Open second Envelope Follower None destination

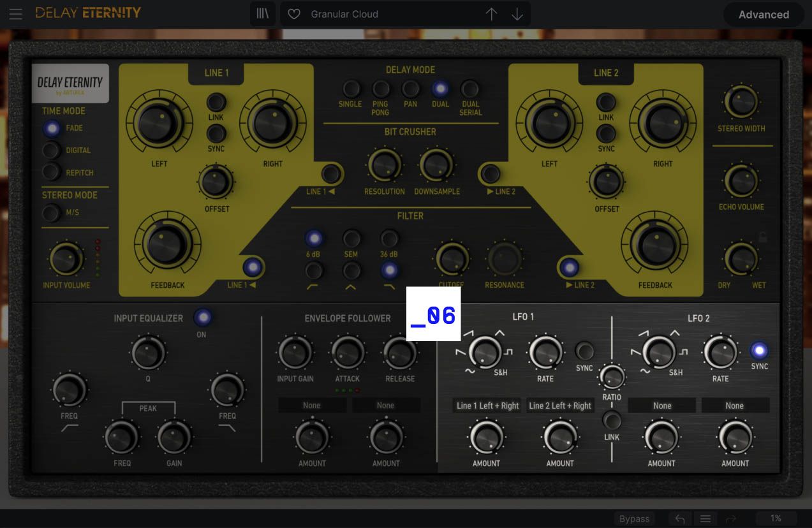click(x=386, y=406)
